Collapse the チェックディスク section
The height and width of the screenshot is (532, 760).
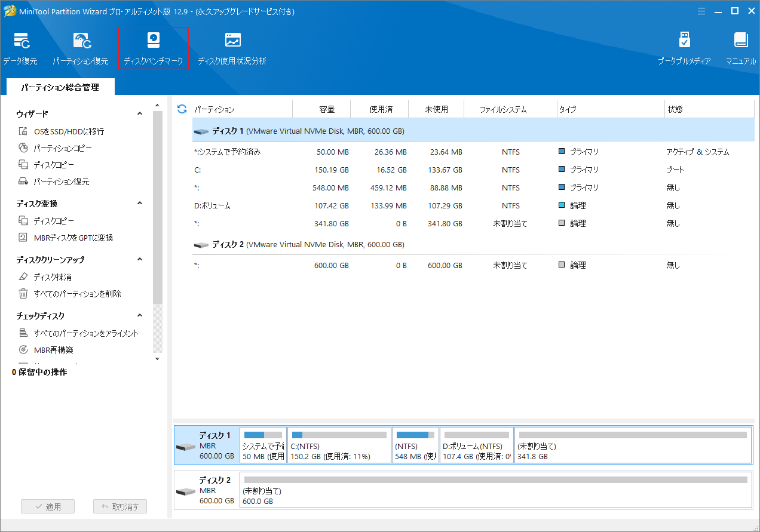(140, 315)
